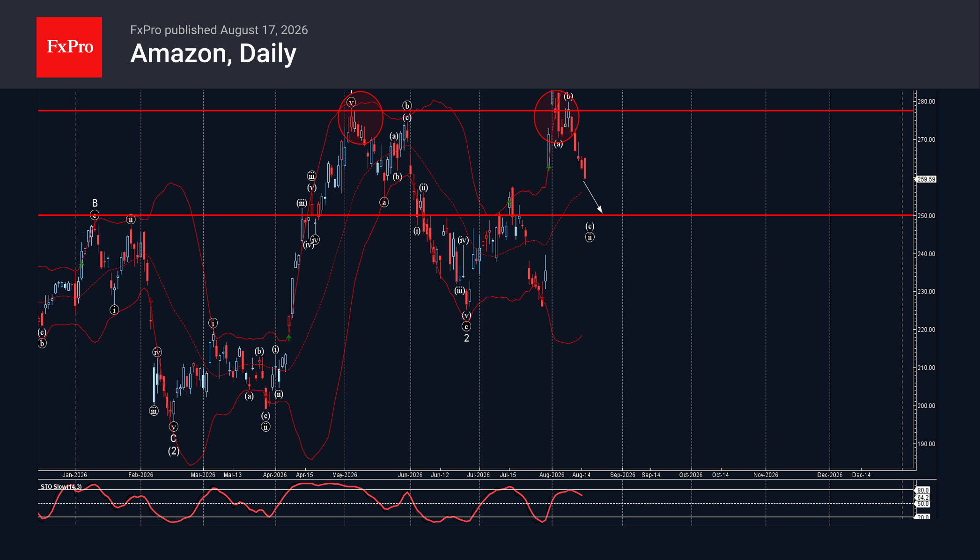Click the Mar-13 date label
Image resolution: width=980 pixels, height=560 pixels.
(233, 475)
